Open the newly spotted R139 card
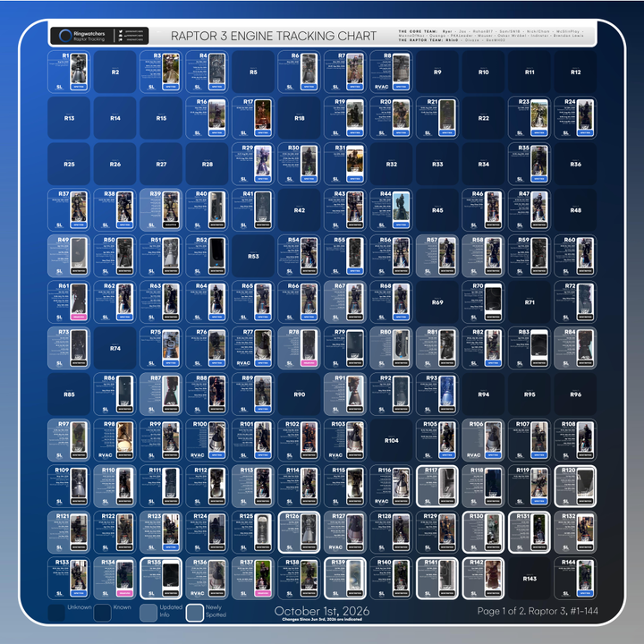This screenshot has height=644, width=644. 345,578
